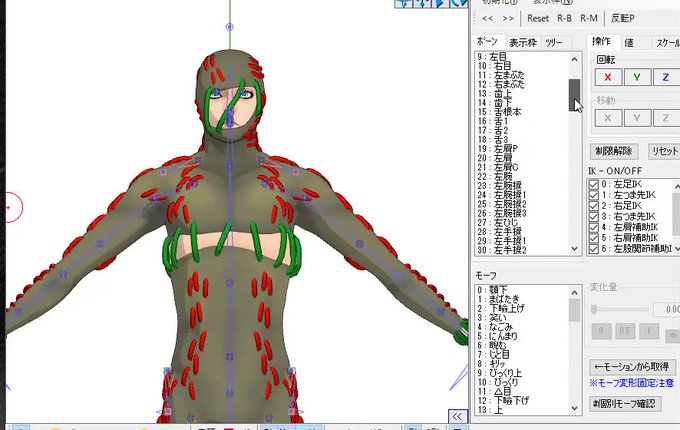Click the blue ※モーフ変形固定注意 note
This screenshot has height=430, width=680.
coord(631,383)
